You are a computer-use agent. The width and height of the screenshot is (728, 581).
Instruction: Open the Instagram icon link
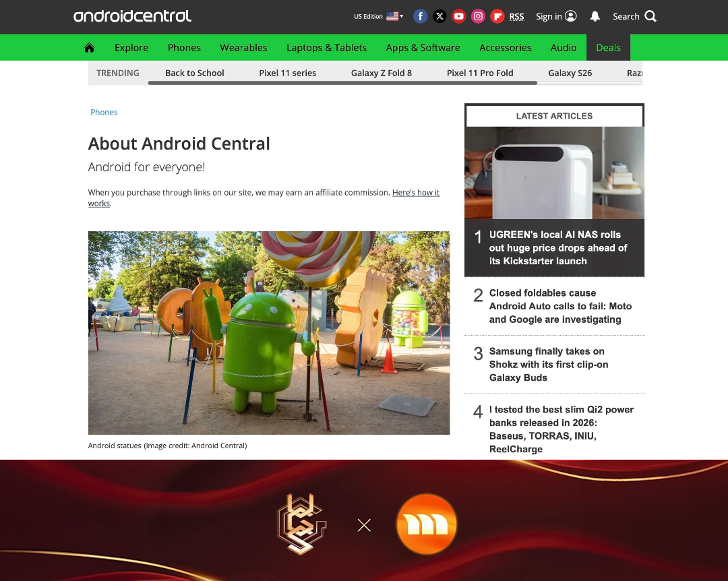pyautogui.click(x=478, y=16)
